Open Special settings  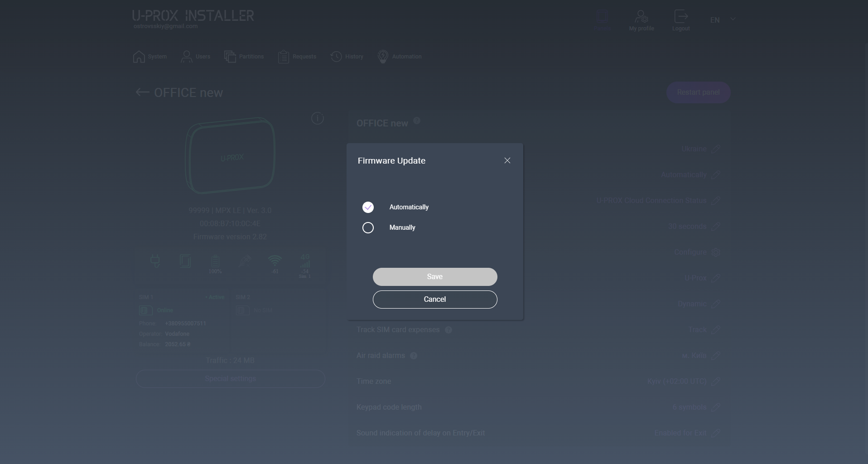(230, 379)
